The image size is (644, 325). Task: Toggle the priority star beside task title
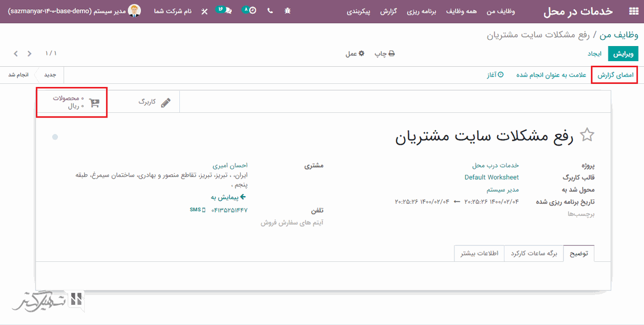coord(587,136)
